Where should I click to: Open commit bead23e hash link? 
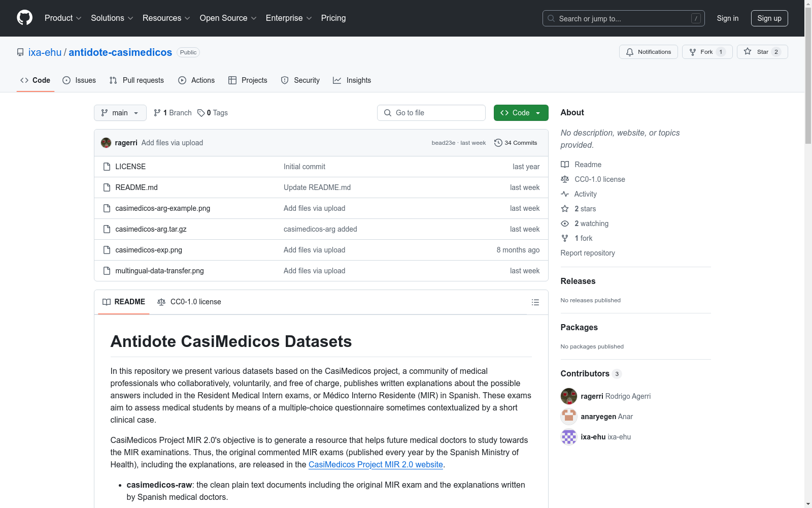point(444,143)
